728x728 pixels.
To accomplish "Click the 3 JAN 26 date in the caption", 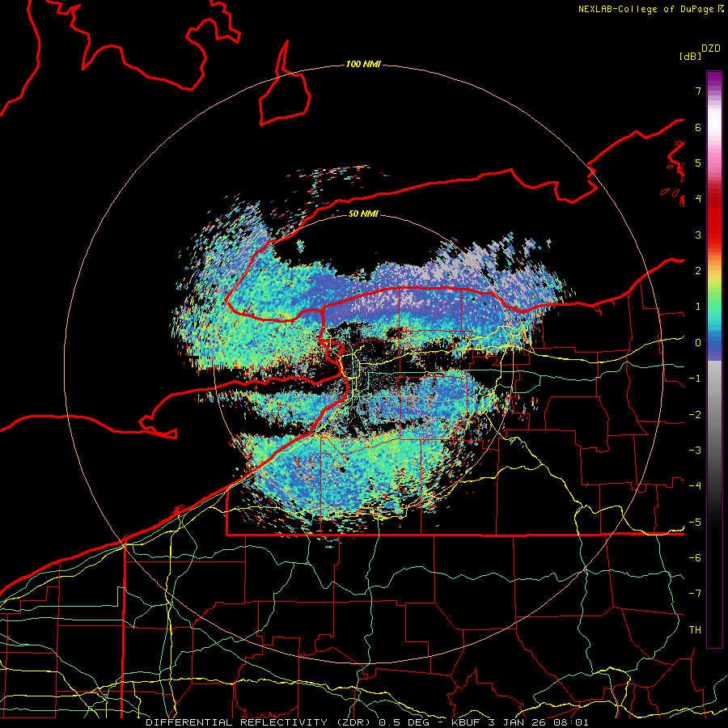I will pyautogui.click(x=517, y=722).
